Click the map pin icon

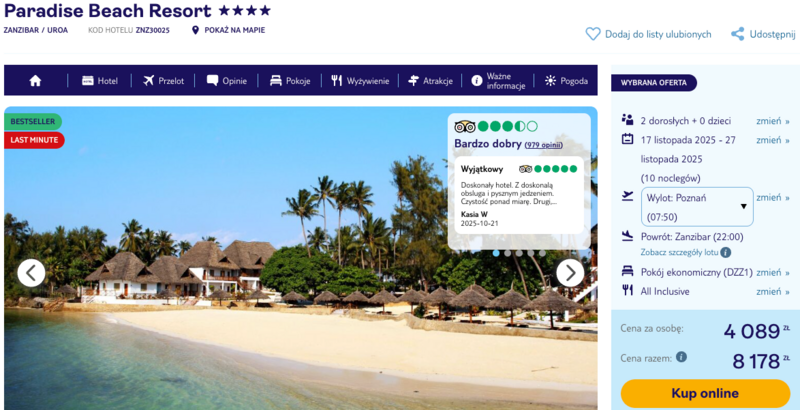click(195, 30)
